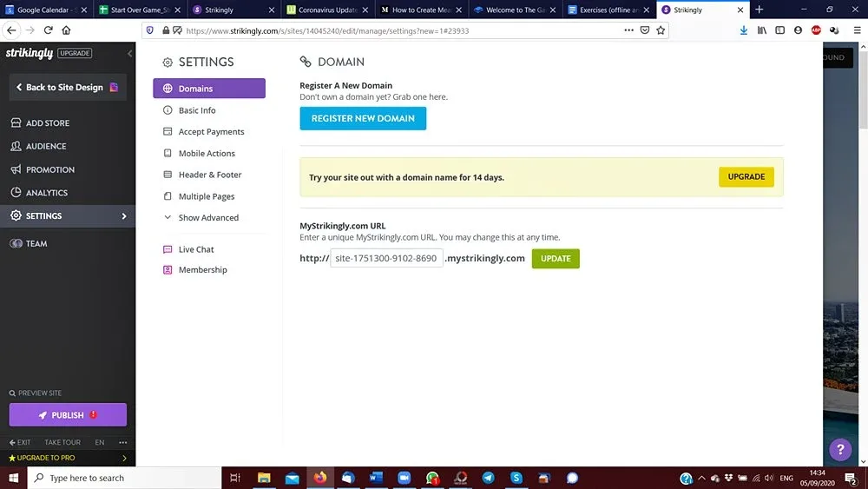Open Basic Info settings
The width and height of the screenshot is (868, 489).
pyautogui.click(x=196, y=110)
